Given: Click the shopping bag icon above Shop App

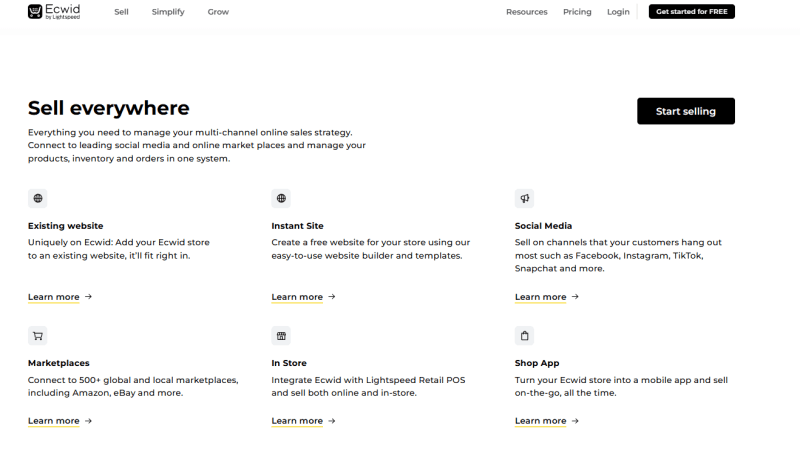Looking at the screenshot, I should [x=524, y=336].
